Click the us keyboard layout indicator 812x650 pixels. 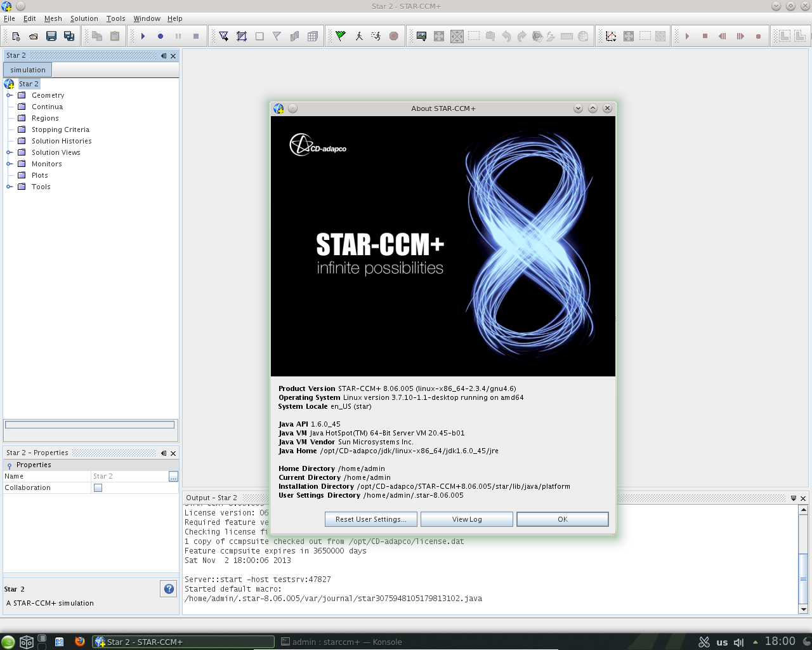coord(722,642)
